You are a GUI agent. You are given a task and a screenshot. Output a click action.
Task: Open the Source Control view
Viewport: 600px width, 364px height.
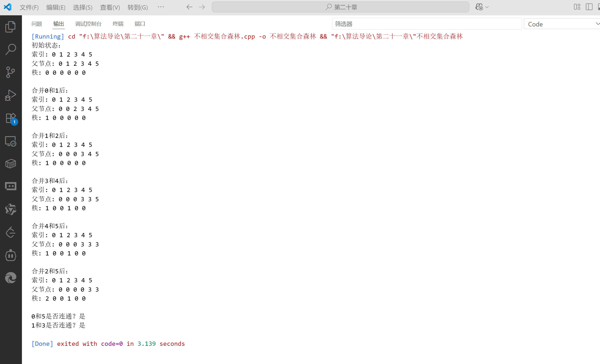[x=11, y=72]
